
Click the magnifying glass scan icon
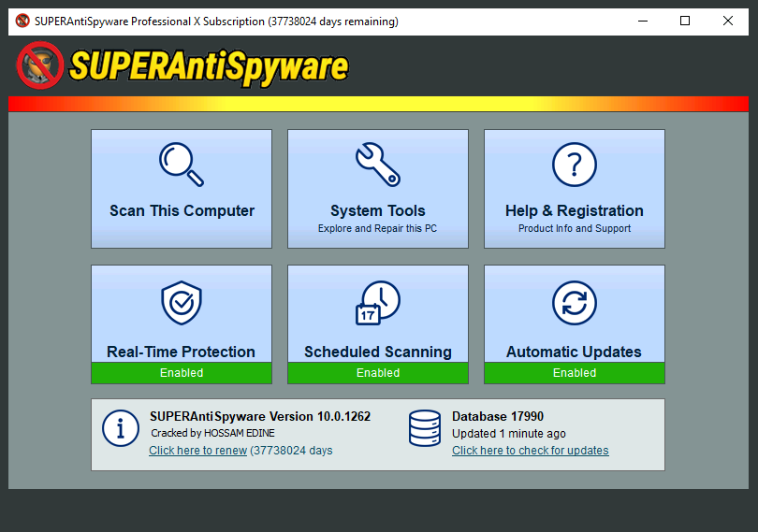click(x=182, y=165)
